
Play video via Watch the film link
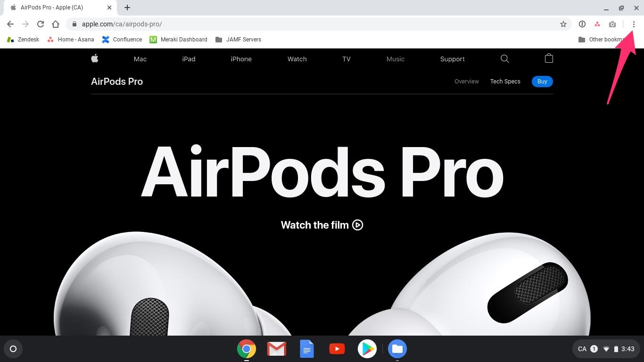322,225
